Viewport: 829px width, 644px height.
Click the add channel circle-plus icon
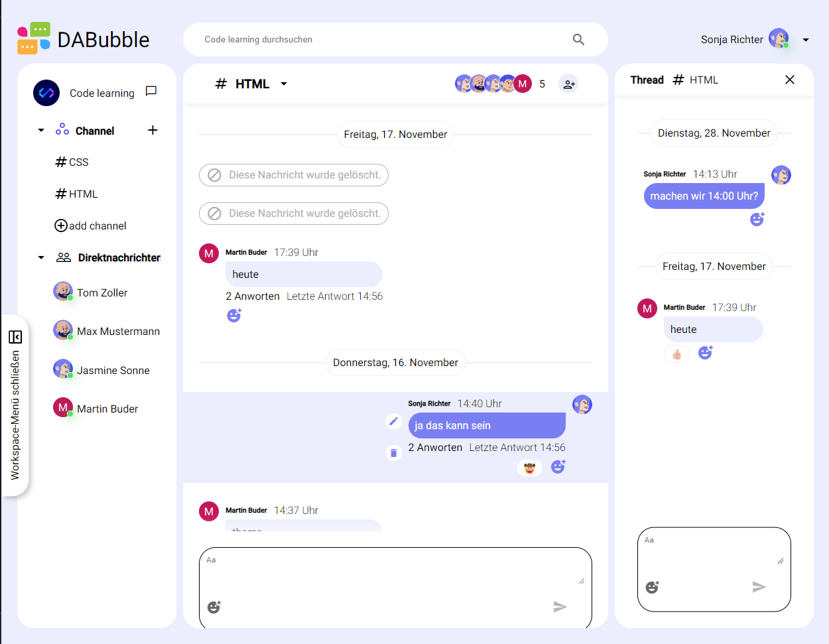pyautogui.click(x=61, y=225)
